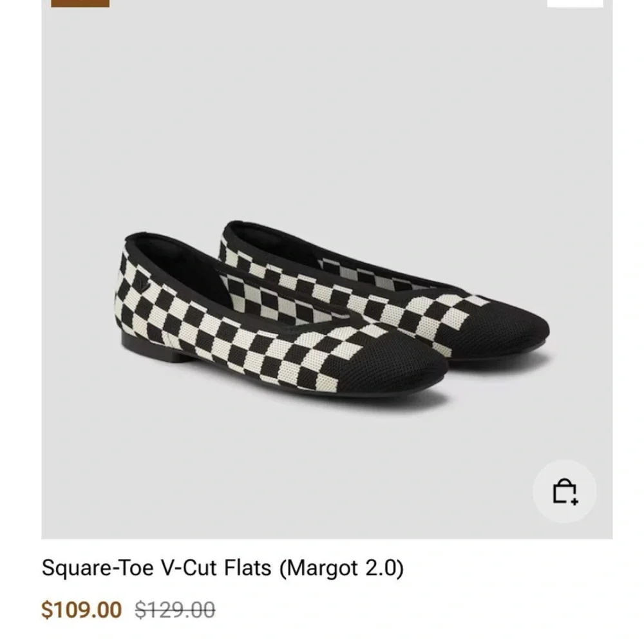Click the plus symbol on the shopping bag icon
The width and height of the screenshot is (644, 644).
click(x=574, y=501)
